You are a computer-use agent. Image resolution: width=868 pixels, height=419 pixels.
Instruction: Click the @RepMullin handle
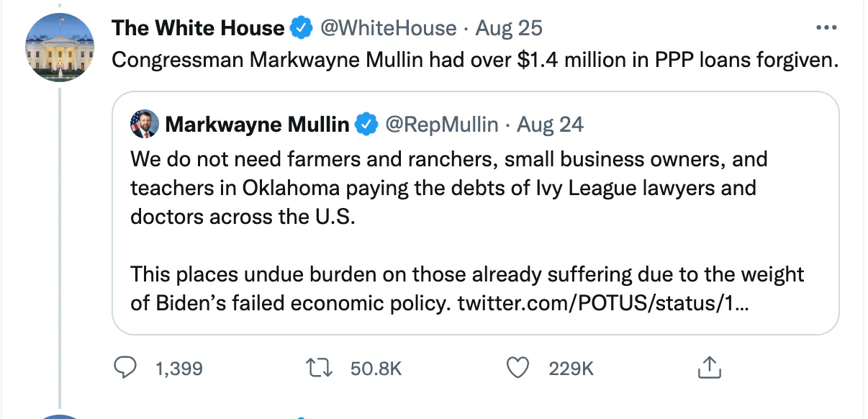point(442,125)
